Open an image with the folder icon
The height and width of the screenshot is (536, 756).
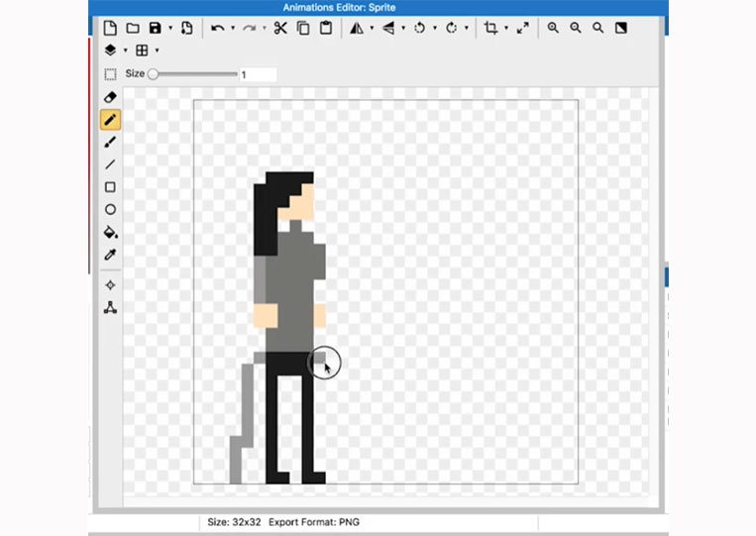(x=133, y=28)
